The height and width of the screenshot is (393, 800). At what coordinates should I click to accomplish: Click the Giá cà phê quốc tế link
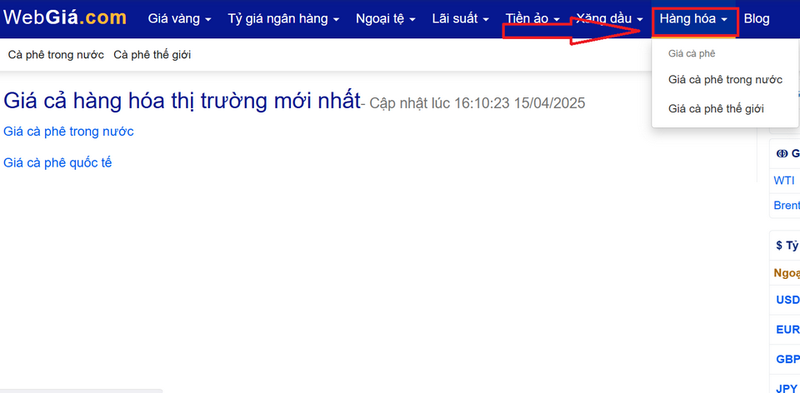pyautogui.click(x=57, y=163)
